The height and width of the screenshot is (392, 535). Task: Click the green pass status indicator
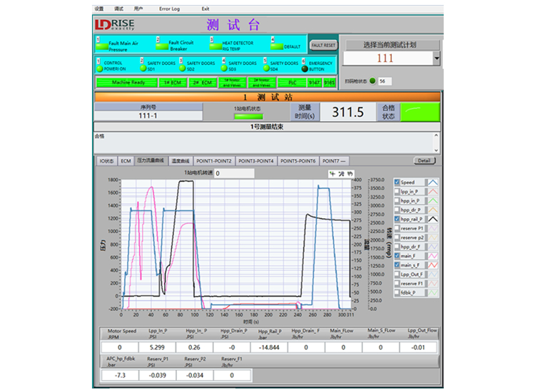click(x=420, y=112)
